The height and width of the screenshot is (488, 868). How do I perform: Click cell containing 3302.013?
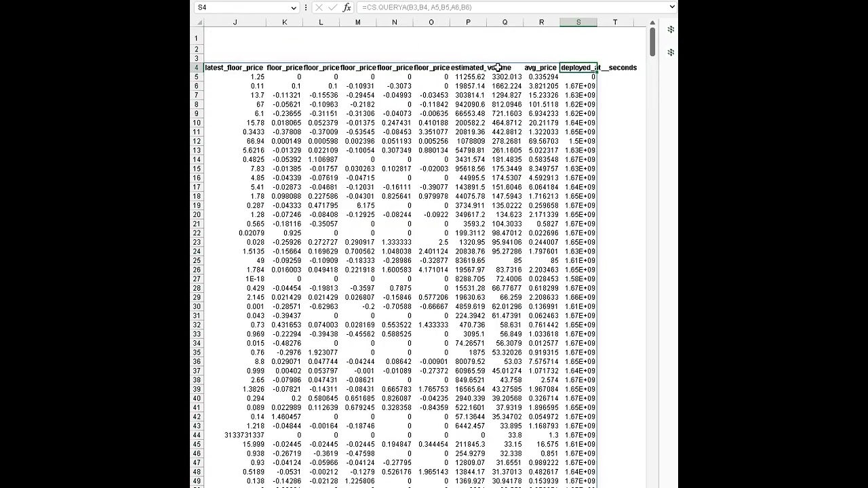[x=505, y=77]
